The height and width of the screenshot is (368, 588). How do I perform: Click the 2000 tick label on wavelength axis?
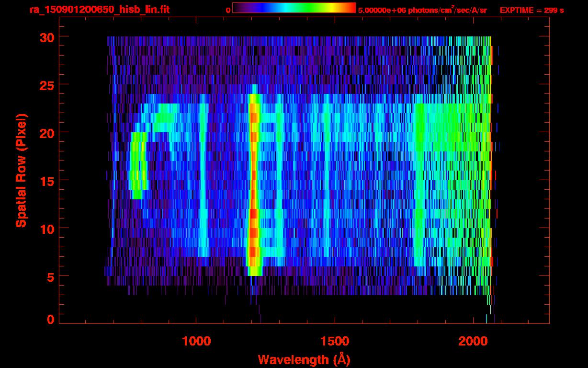pos(473,341)
